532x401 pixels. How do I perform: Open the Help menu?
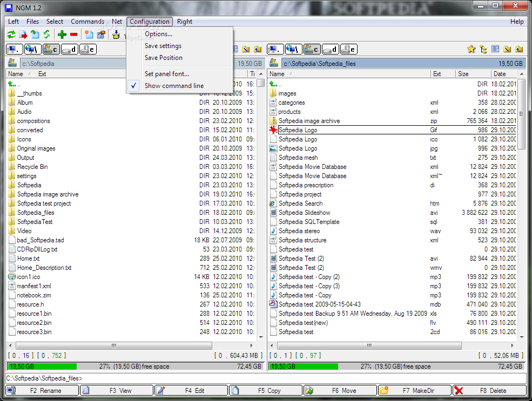click(x=517, y=22)
